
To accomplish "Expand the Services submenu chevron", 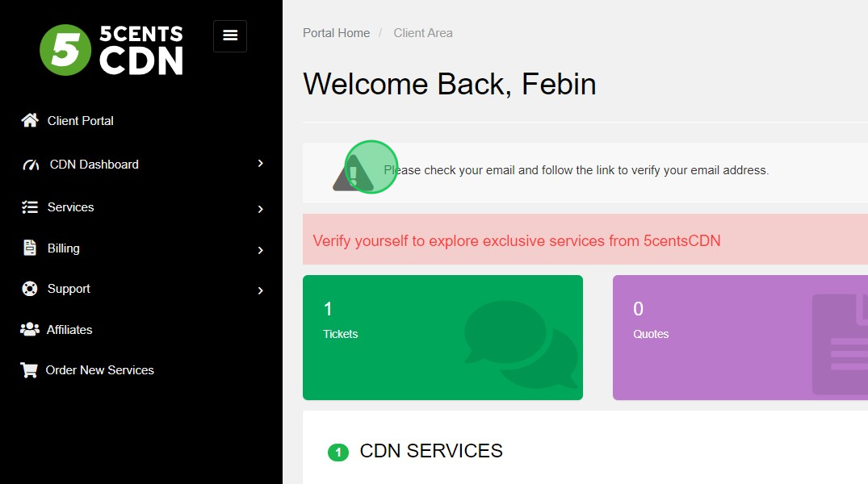I will [x=260, y=209].
